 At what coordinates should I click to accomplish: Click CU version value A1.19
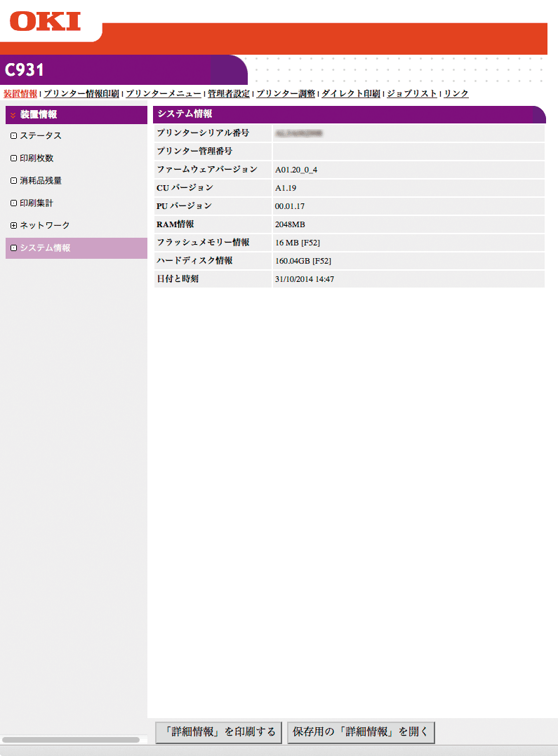(x=286, y=188)
